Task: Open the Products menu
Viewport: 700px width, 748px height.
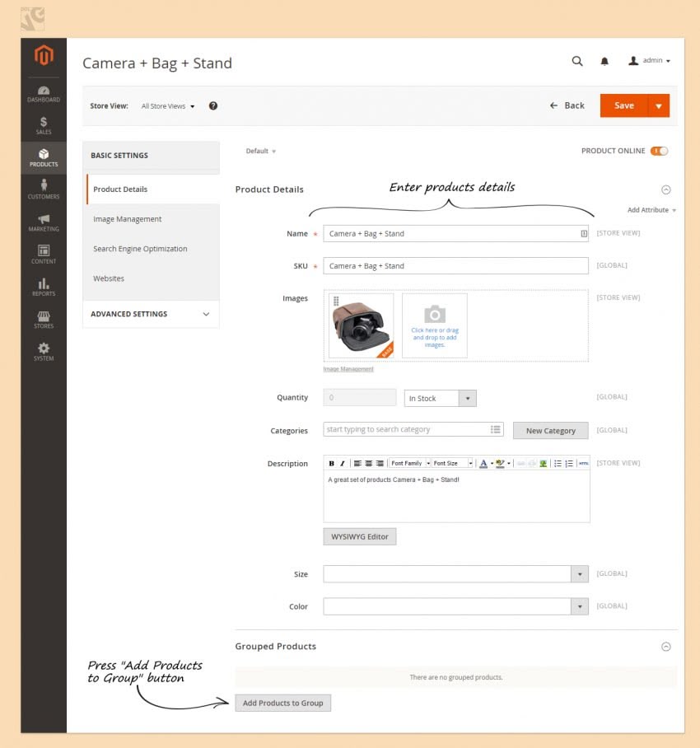Action: pyautogui.click(x=44, y=158)
